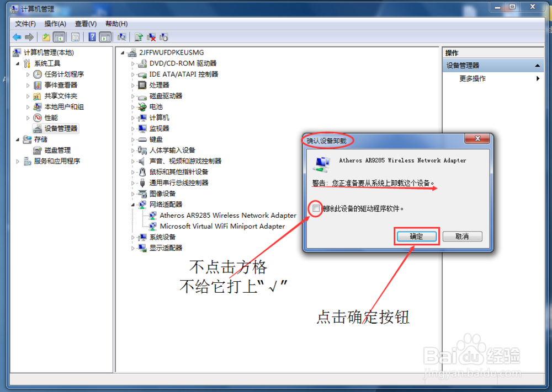Toggle the show/hide console tree icon
552x392 pixels.
[x=59, y=37]
